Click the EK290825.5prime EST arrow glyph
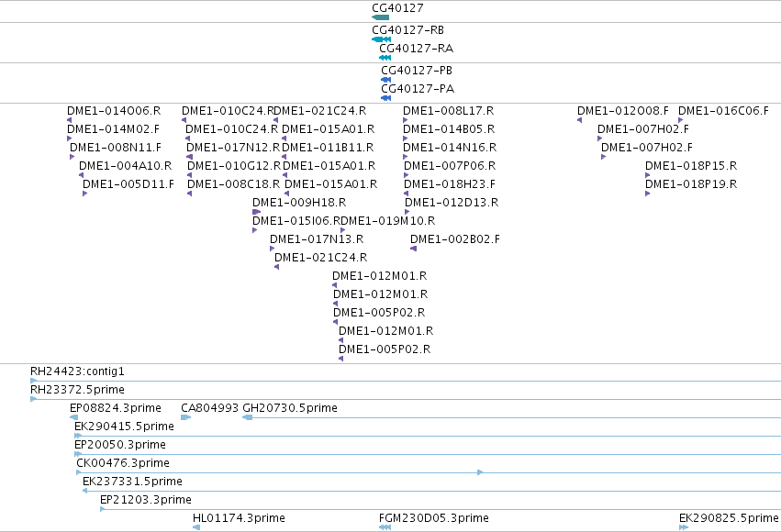This screenshot has width=781, height=532. point(684,527)
